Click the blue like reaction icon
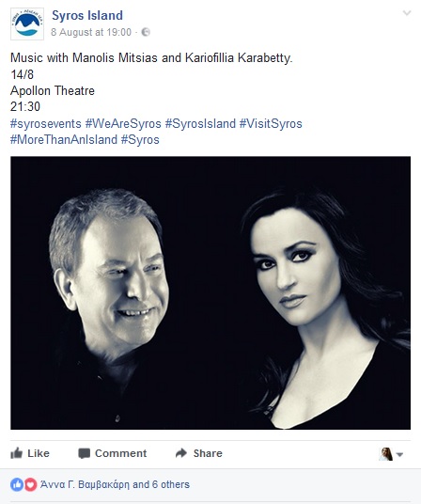This screenshot has height=504, width=421. [x=17, y=484]
